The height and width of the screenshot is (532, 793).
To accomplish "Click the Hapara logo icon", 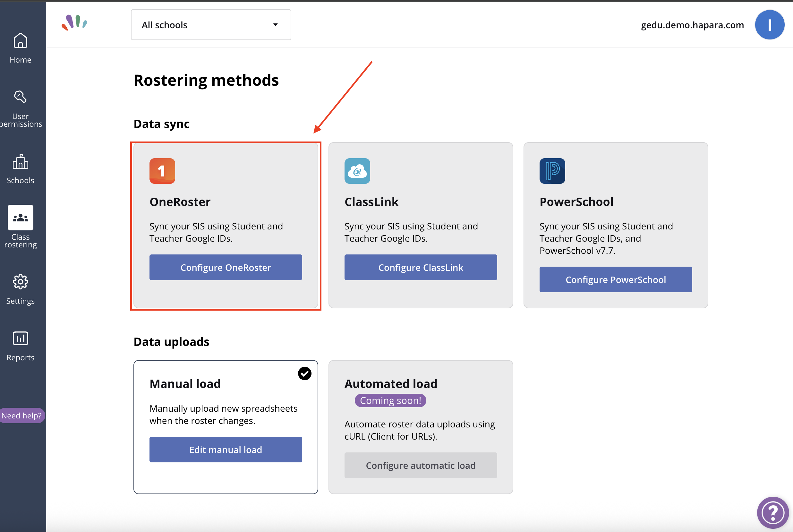I will coord(74,23).
